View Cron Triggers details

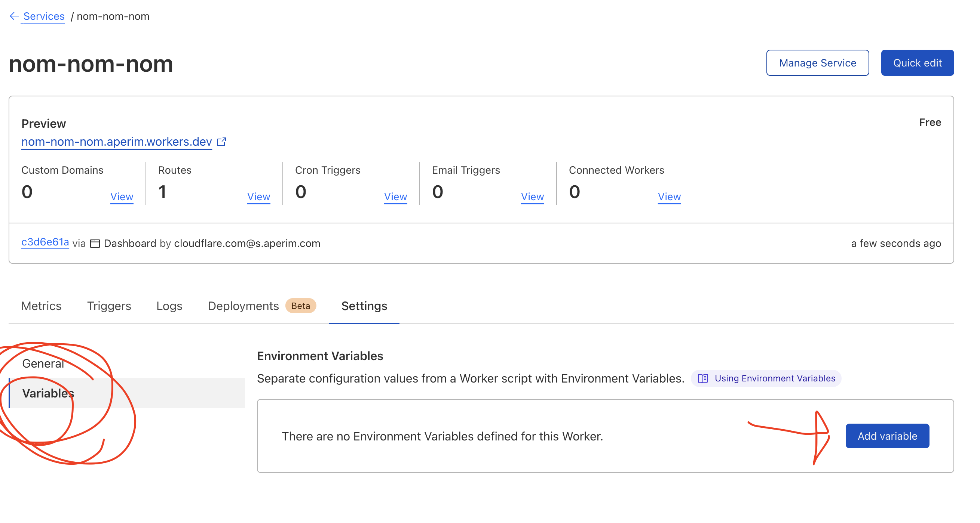(x=395, y=196)
